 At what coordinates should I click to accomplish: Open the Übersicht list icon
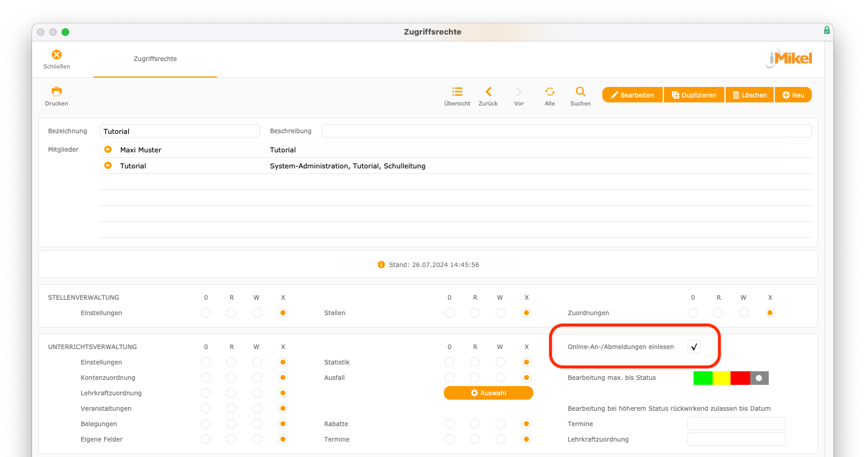point(457,91)
